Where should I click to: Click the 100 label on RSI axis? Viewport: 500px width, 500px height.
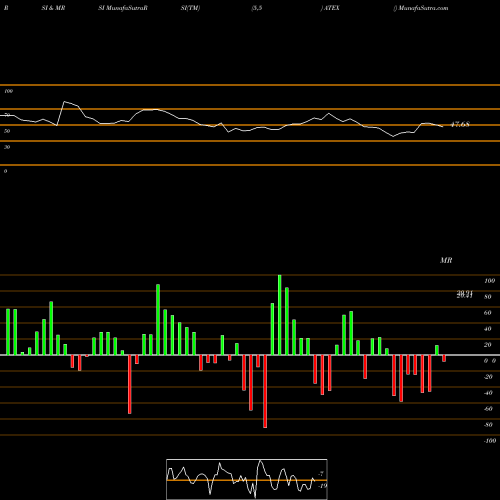click(8, 91)
